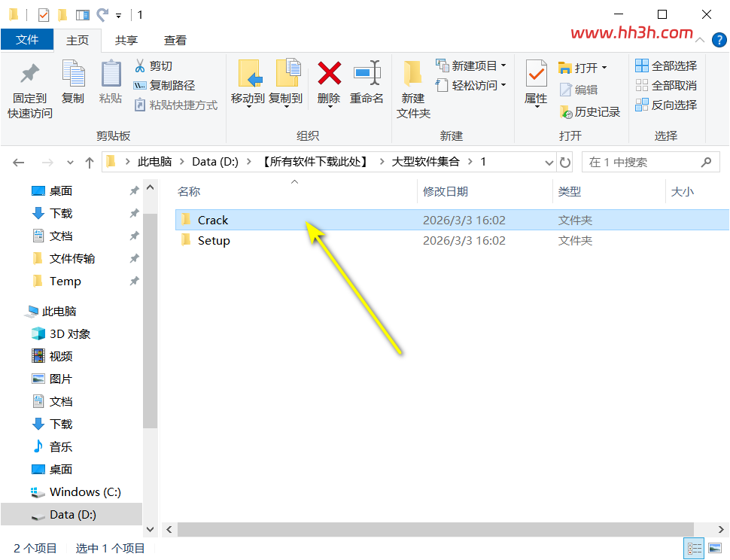This screenshot has height=560, width=730.
Task: Click the Cut scissors button
Action: 154,65
